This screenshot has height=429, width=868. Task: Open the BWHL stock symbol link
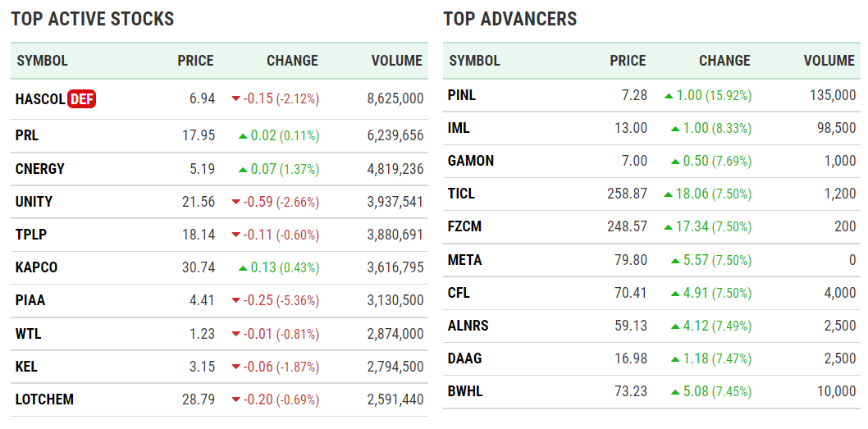[465, 391]
